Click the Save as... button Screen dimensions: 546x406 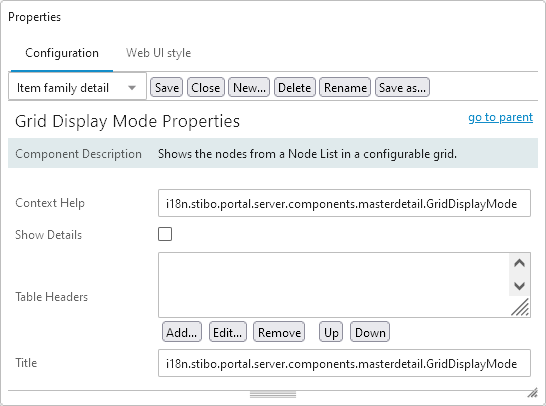tap(402, 87)
